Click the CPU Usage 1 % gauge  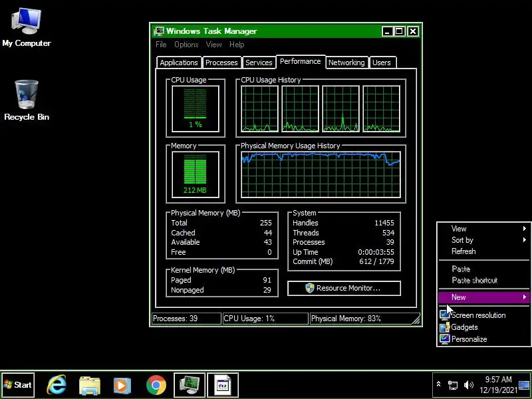(196, 108)
